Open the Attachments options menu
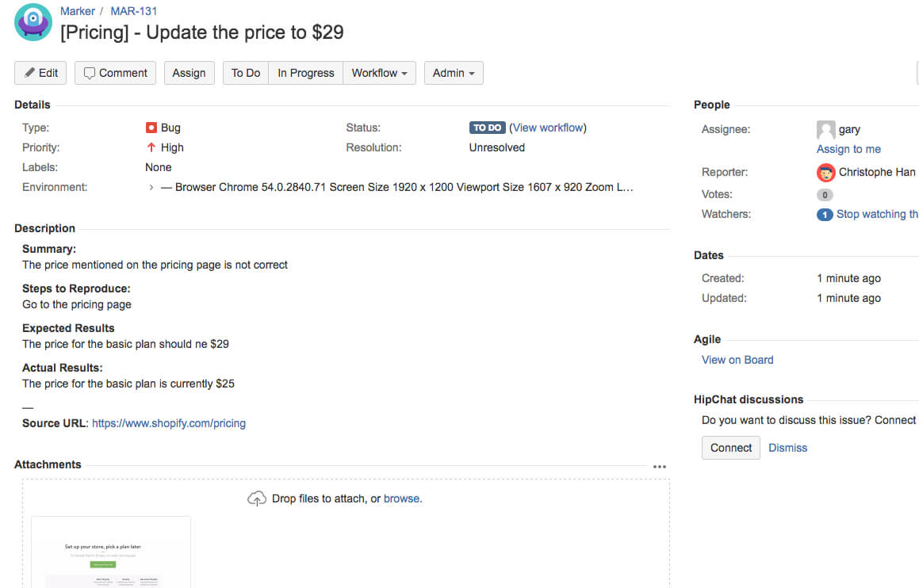The image size is (919, 588). coord(660,467)
